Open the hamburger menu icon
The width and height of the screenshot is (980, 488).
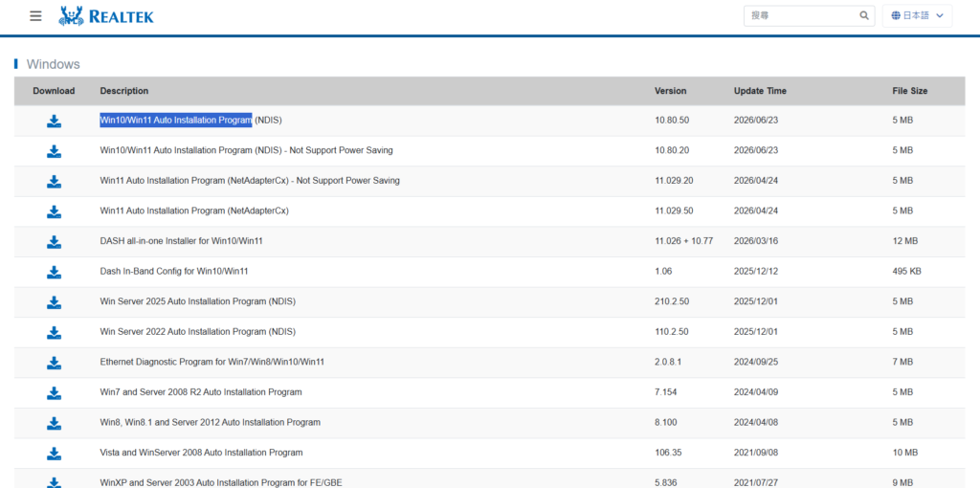click(x=35, y=16)
